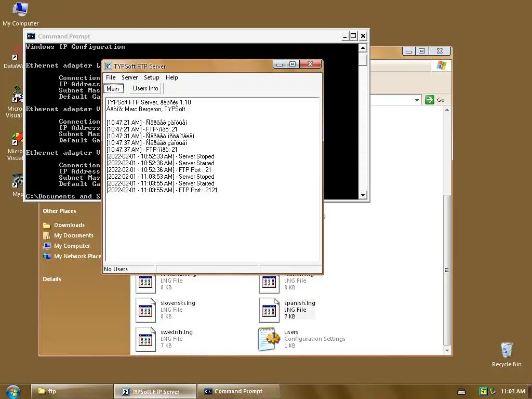Open the File menu in TYPSoft FTP Server

coord(111,77)
